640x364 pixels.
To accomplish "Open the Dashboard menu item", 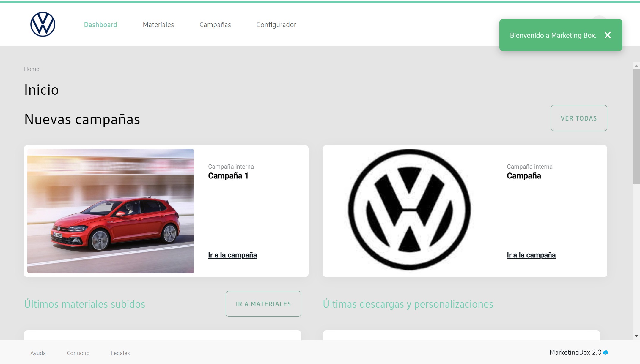I will (x=100, y=25).
